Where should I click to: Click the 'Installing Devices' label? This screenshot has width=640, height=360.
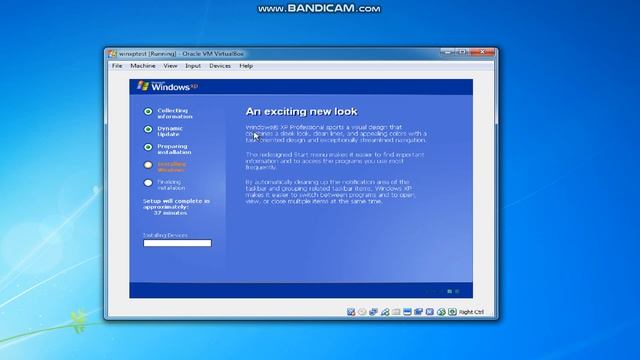click(165, 235)
